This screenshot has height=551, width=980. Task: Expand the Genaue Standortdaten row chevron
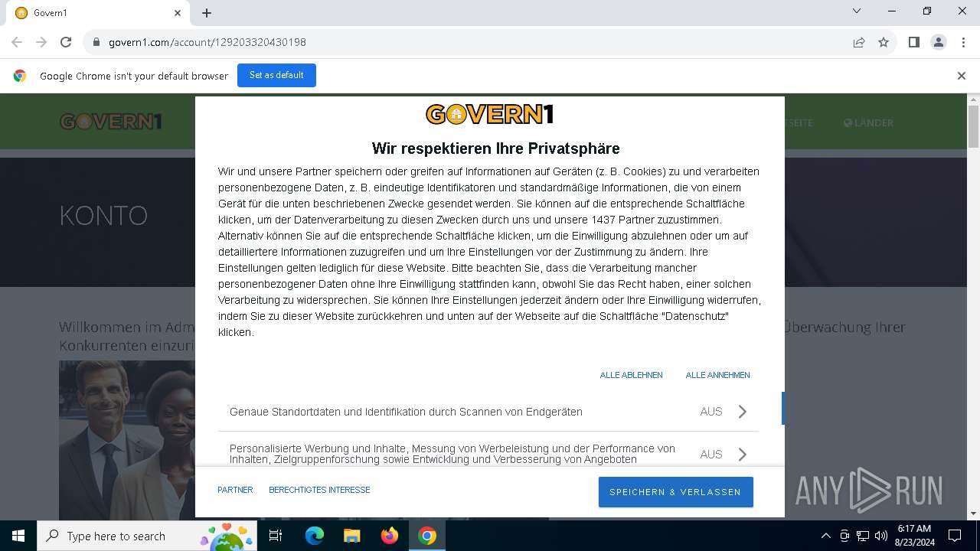[x=742, y=412]
